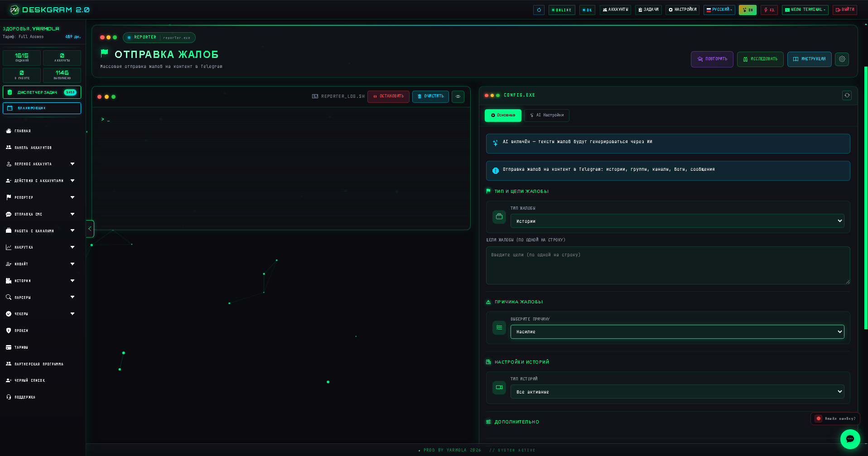This screenshot has height=456, width=868.
Task: Expand the Парсеры sidebar section
Action: point(41,298)
